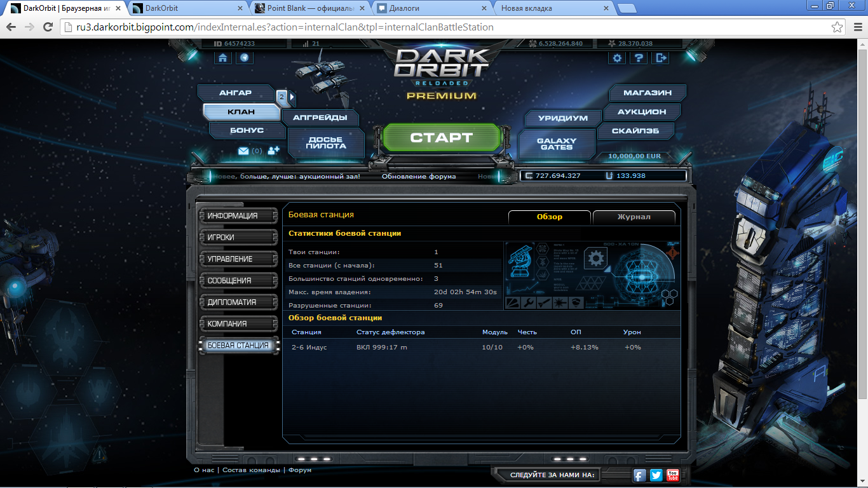
Task: Switch to the Обзор tab
Action: pos(550,217)
